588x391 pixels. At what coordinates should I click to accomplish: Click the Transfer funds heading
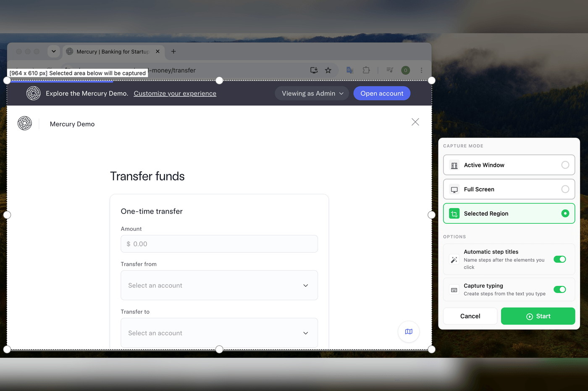click(x=147, y=176)
